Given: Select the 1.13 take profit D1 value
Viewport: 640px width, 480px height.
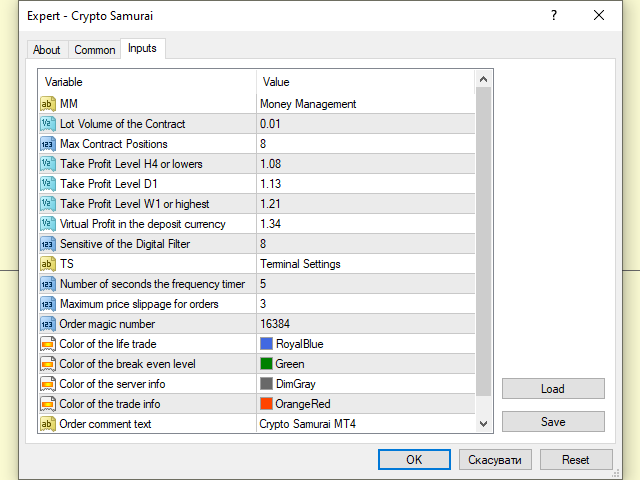Looking at the screenshot, I should [271, 184].
